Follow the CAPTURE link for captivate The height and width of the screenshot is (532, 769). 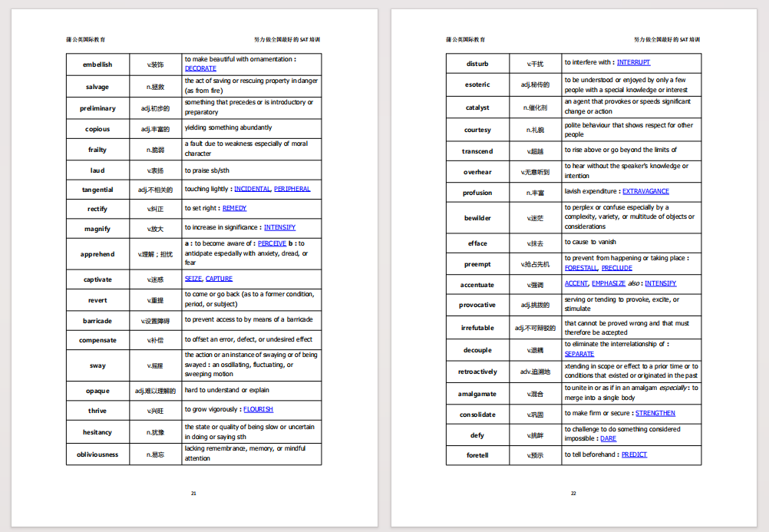[219, 279]
